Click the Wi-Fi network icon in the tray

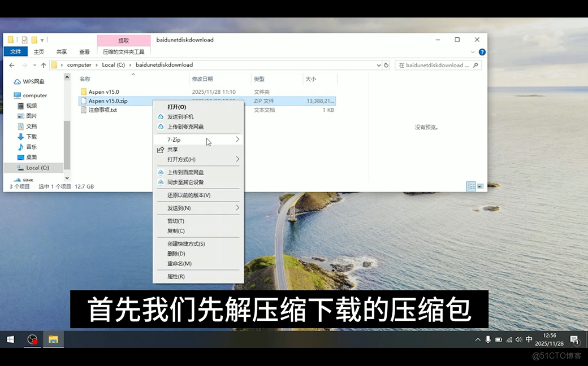point(508,339)
